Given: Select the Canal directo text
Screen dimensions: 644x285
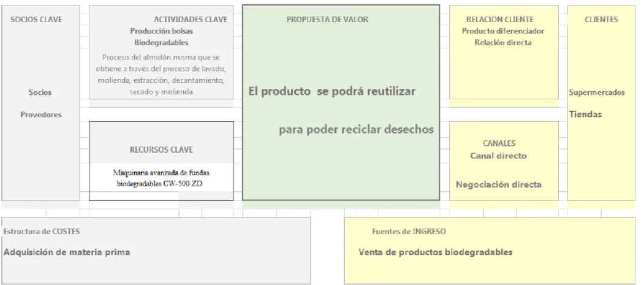Looking at the screenshot, I should pyautogui.click(x=499, y=156).
